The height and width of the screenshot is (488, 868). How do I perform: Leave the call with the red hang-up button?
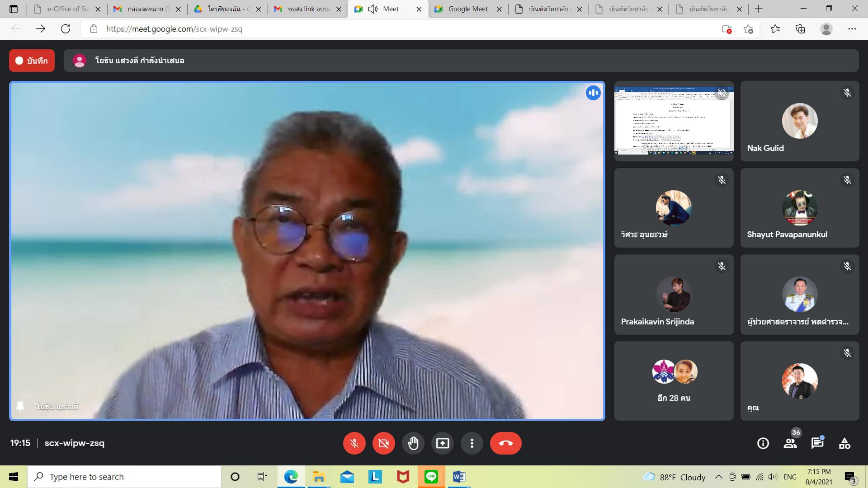[x=505, y=443]
